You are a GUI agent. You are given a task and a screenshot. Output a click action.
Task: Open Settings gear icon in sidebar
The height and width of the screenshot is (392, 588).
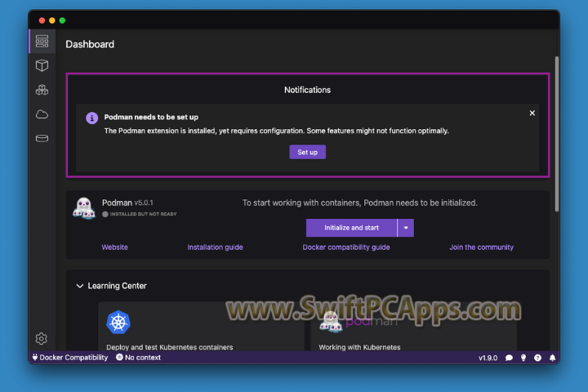[x=42, y=339]
